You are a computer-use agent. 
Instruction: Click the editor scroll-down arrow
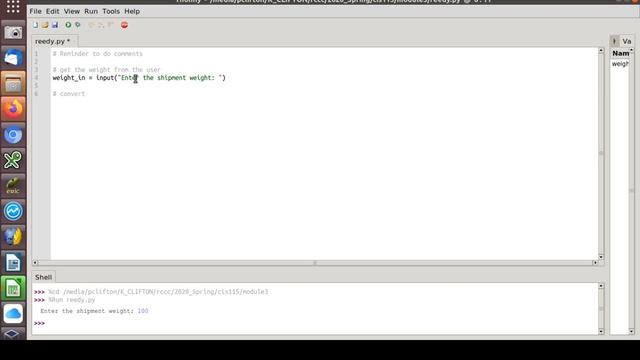[601, 257]
